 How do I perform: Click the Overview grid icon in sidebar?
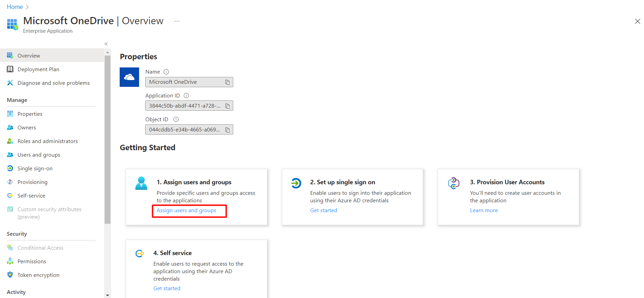[x=10, y=55]
